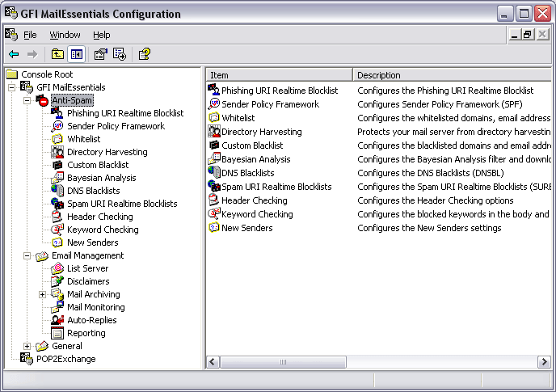Select Phishing URI Realtime Blocklist list item
Image resolution: width=556 pixels, height=392 pixels.
coord(280,91)
